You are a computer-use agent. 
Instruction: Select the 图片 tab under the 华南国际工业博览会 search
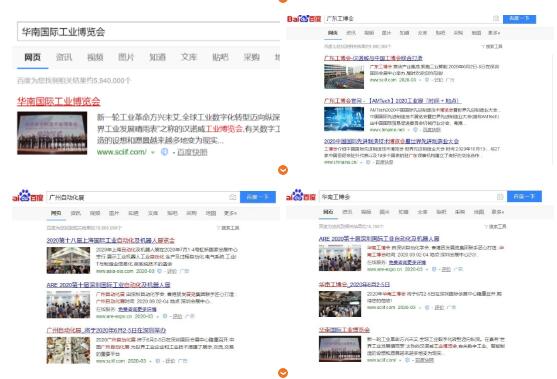[x=126, y=57]
